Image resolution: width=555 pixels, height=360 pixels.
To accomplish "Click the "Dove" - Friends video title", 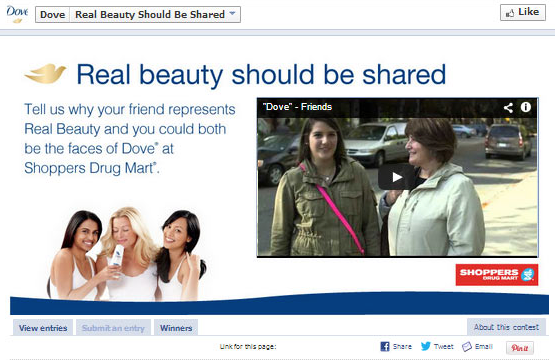I will (297, 107).
